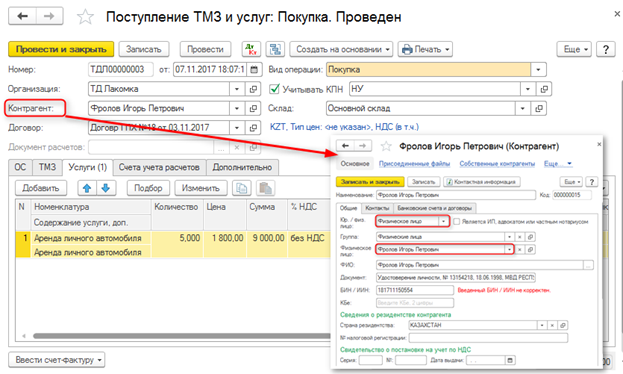Open the Контрагент record via open-form icon

(253, 108)
